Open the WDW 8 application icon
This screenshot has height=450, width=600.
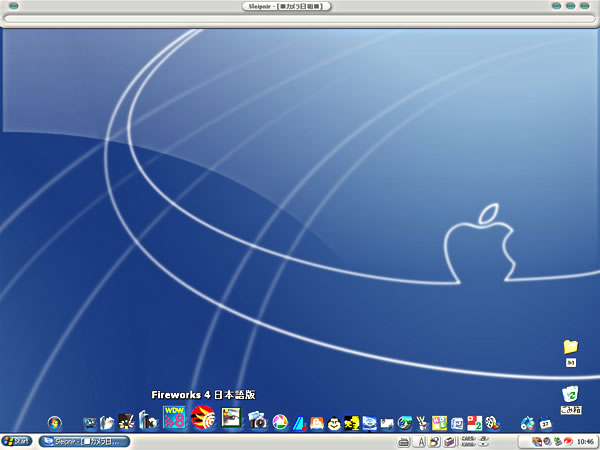(x=174, y=417)
